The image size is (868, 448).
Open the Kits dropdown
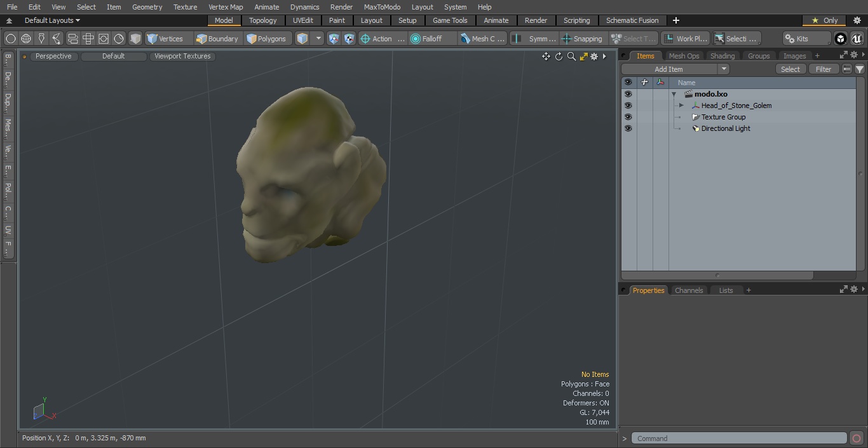click(x=806, y=39)
